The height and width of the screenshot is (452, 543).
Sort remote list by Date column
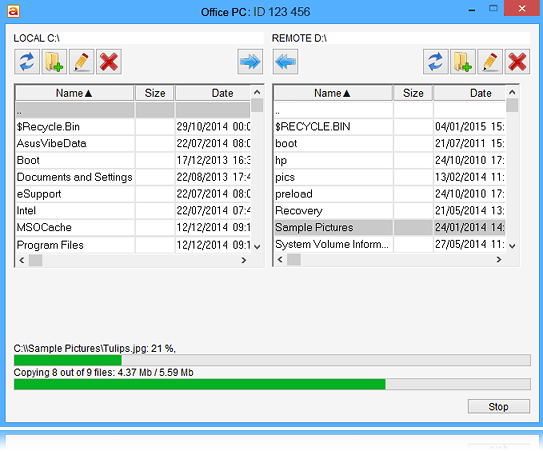pyautogui.click(x=470, y=93)
